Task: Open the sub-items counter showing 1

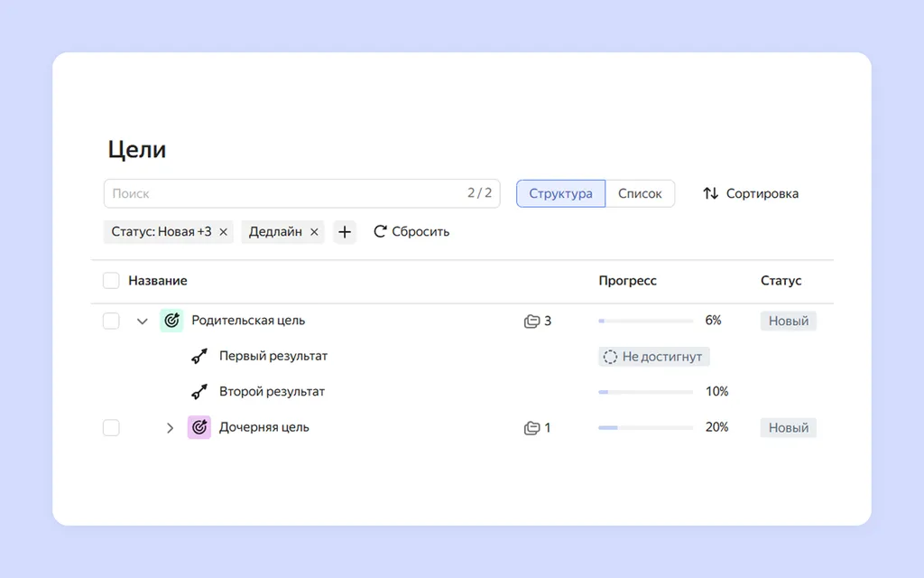Action: pos(538,427)
